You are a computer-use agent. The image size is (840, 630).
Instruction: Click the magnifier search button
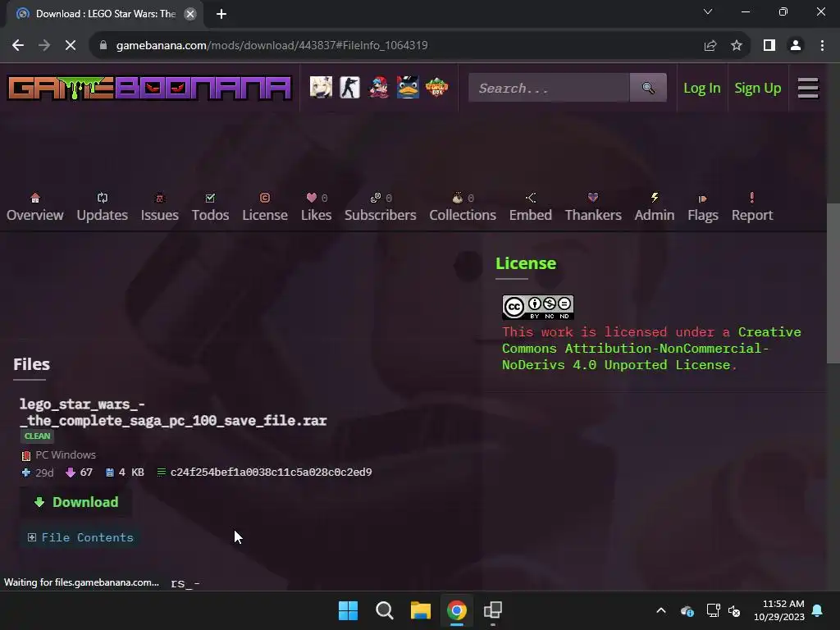[x=648, y=88]
